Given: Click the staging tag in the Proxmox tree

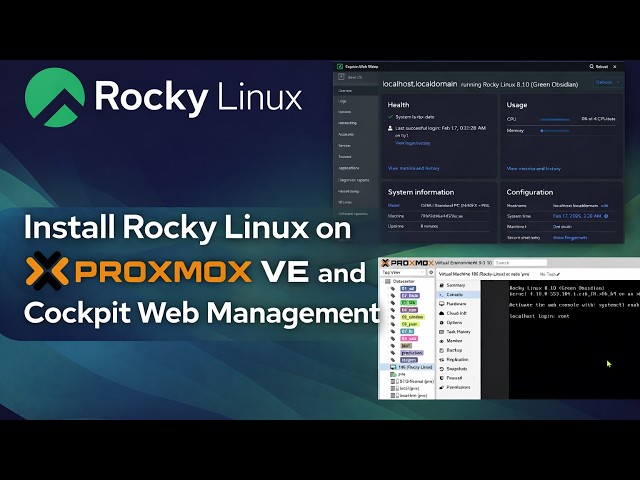Looking at the screenshot, I should [x=409, y=360].
